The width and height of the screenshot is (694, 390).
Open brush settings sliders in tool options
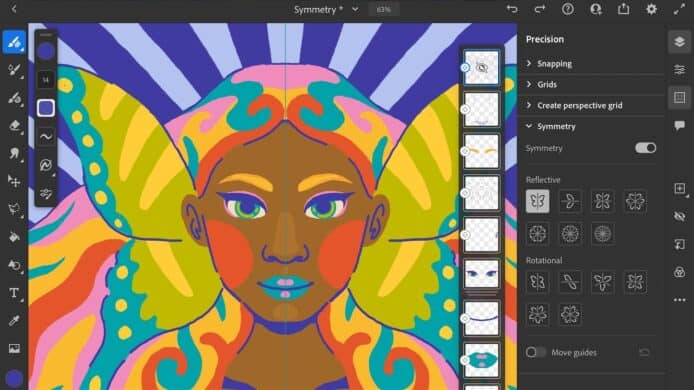(x=46, y=193)
